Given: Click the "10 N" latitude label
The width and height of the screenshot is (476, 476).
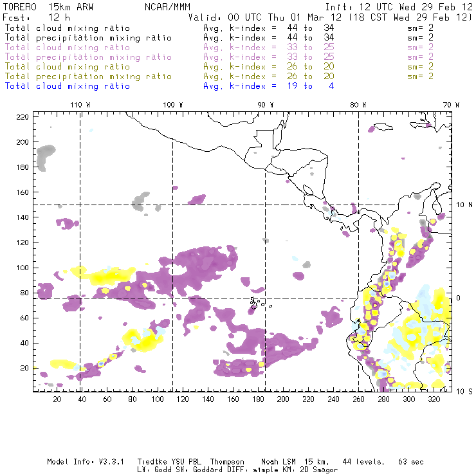Looking at the screenshot, I should (x=464, y=205).
